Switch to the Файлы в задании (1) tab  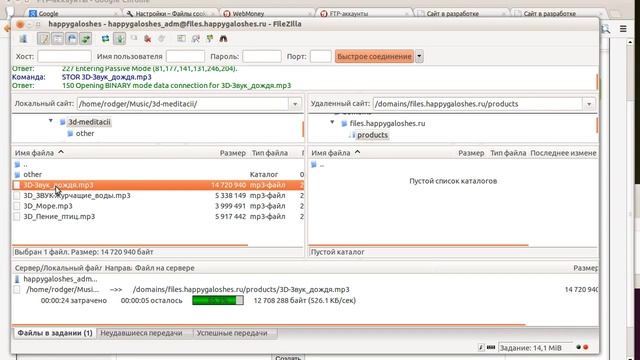pyautogui.click(x=55, y=333)
